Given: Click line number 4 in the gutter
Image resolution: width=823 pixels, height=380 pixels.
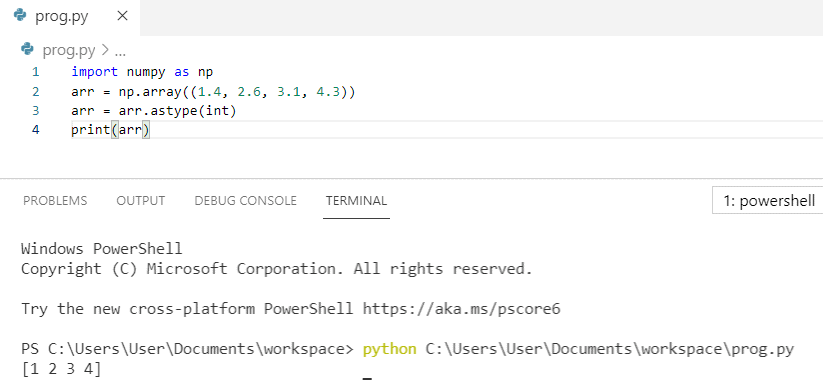Looking at the screenshot, I should point(36,130).
